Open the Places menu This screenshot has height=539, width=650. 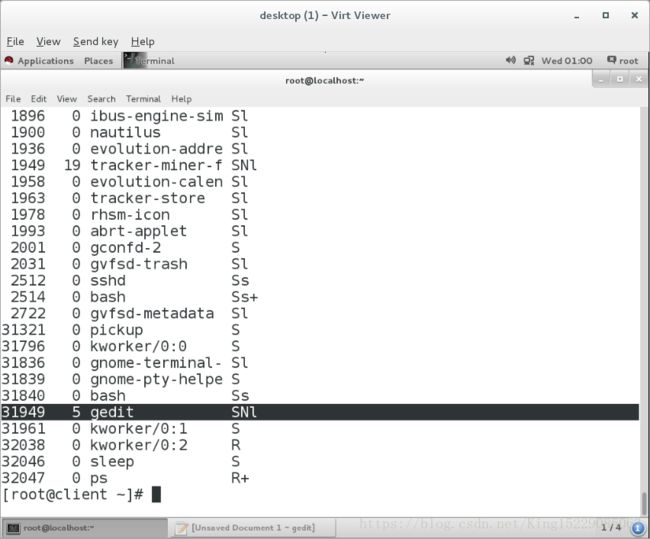tap(98, 61)
